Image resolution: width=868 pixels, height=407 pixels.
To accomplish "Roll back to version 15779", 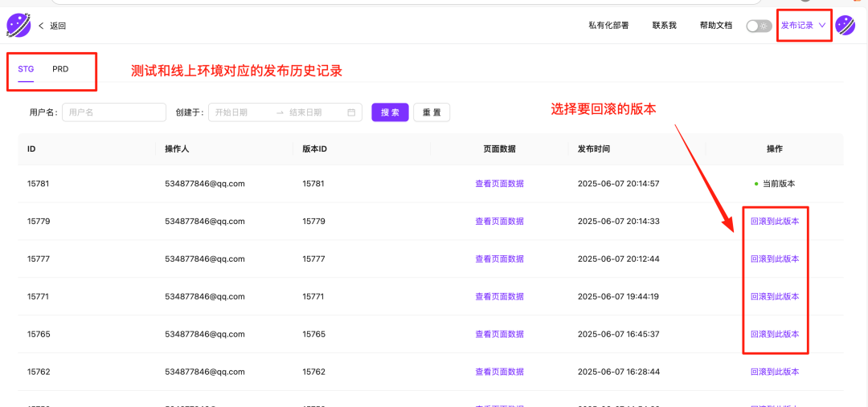I will 775,222.
